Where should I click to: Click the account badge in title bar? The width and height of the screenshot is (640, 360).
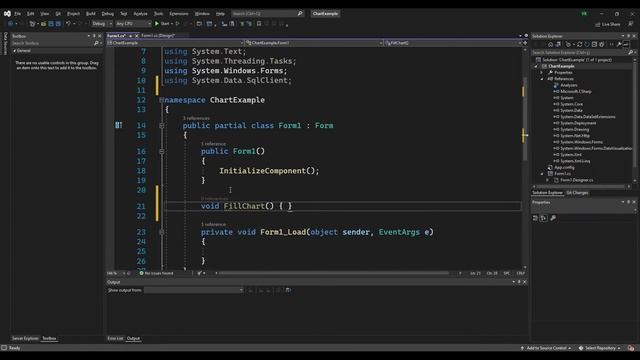pyautogui.click(x=584, y=13)
